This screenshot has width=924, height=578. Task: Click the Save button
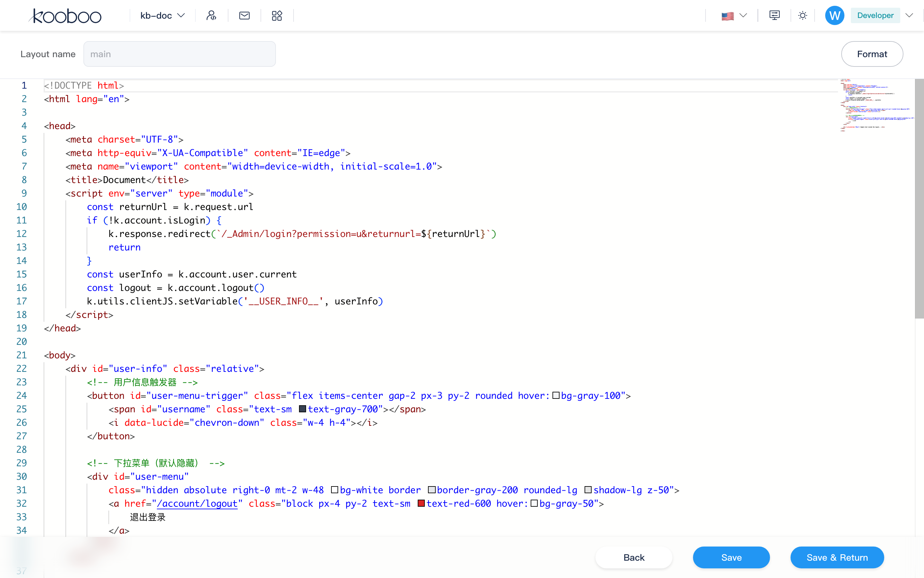731,557
